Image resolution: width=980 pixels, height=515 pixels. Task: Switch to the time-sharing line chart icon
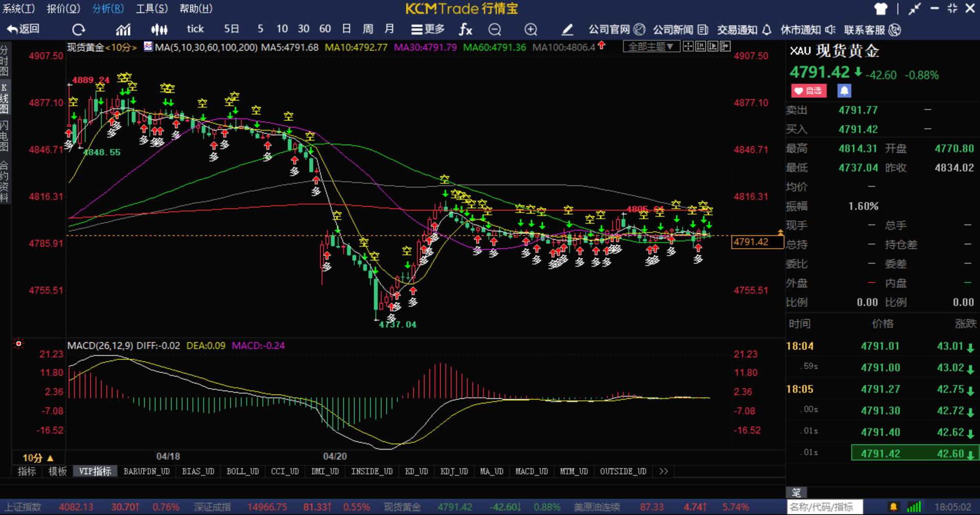[x=123, y=30]
